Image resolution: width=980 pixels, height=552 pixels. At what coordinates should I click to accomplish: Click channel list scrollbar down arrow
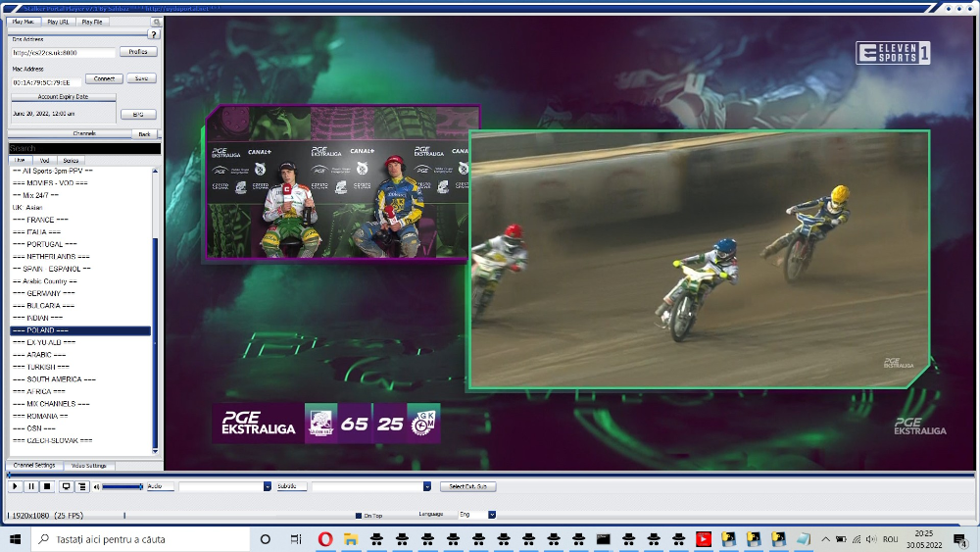(x=155, y=451)
